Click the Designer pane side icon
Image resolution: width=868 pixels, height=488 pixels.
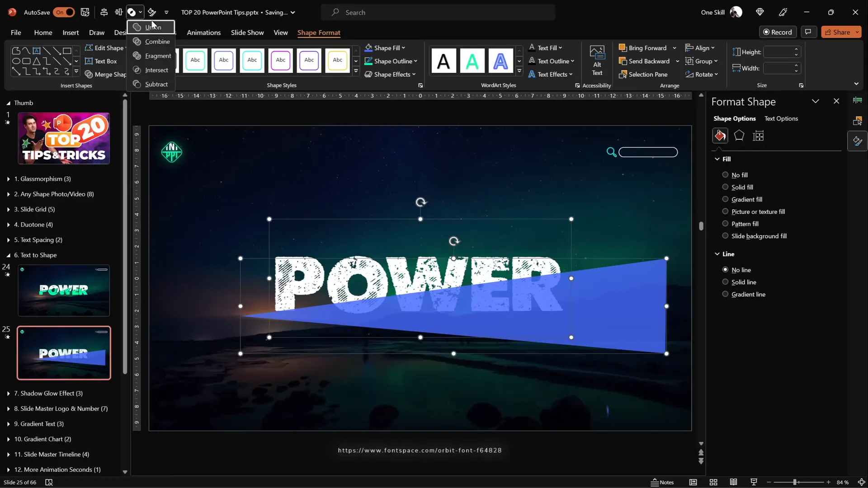(857, 141)
